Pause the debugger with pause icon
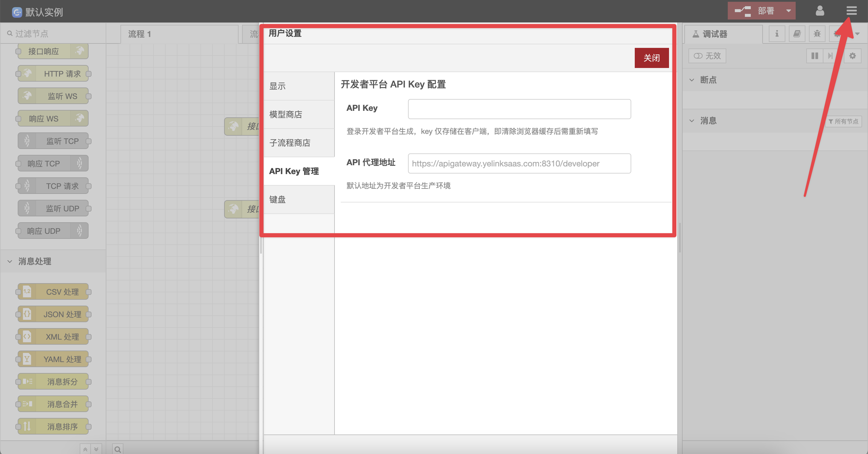Screen dimensions: 868x454 [815, 56]
